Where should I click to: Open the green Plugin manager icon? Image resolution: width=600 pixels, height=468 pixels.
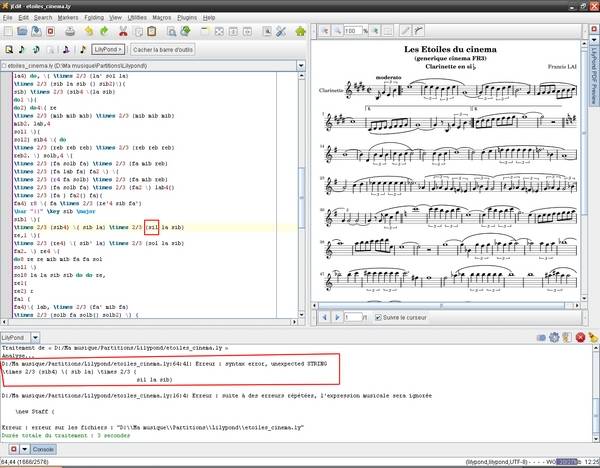(x=300, y=31)
